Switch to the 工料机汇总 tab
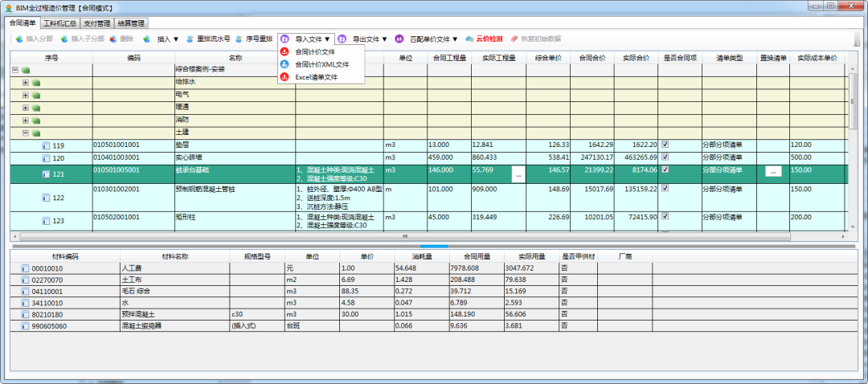The image size is (868, 384). (60, 23)
